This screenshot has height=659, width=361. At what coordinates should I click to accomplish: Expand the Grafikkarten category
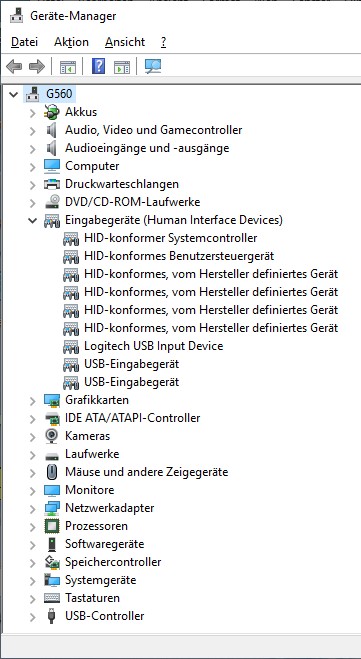[x=33, y=401]
